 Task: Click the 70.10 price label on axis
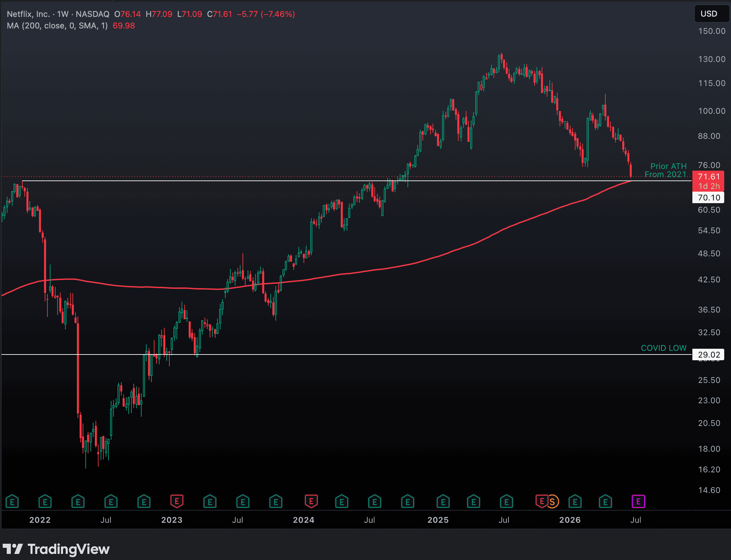[708, 198]
